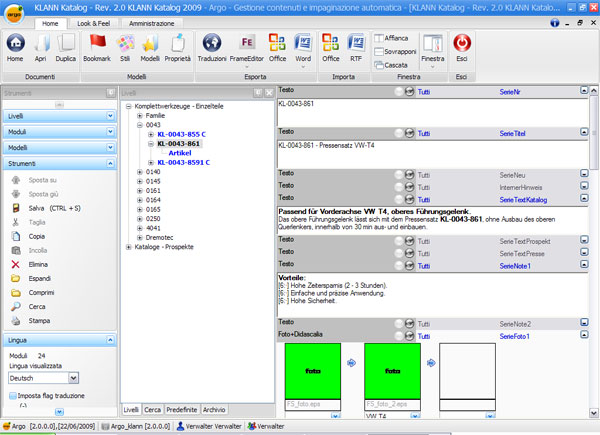Viewport: 600px width, 435px height.
Task: Expand the Livelli accordion panel
Action: 110,116
